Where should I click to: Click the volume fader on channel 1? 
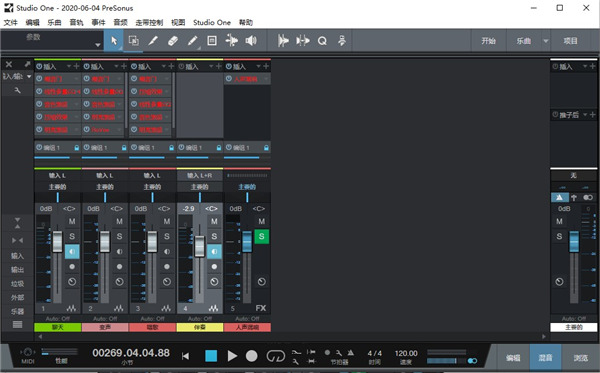coord(57,241)
